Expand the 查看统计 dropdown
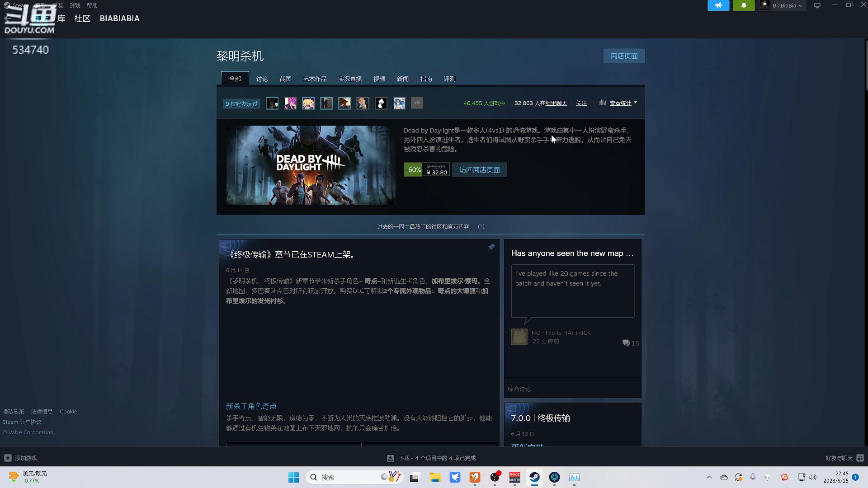Screen dimensions: 868x488 click(623, 103)
